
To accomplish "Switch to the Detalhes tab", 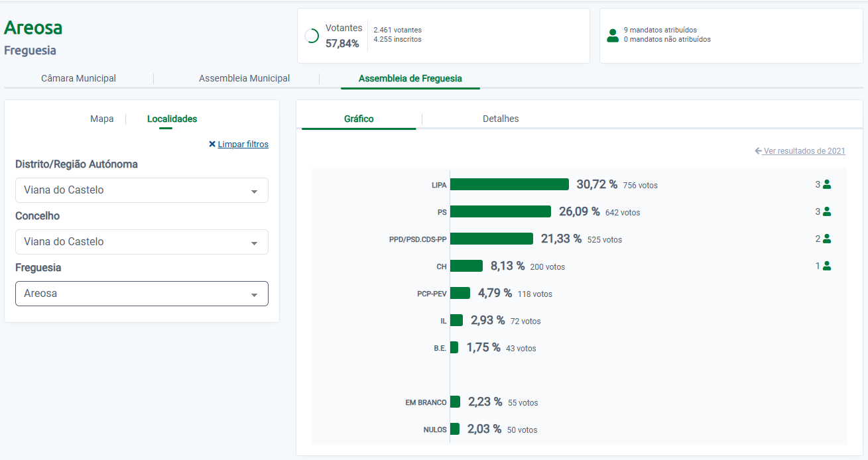I will pos(501,119).
